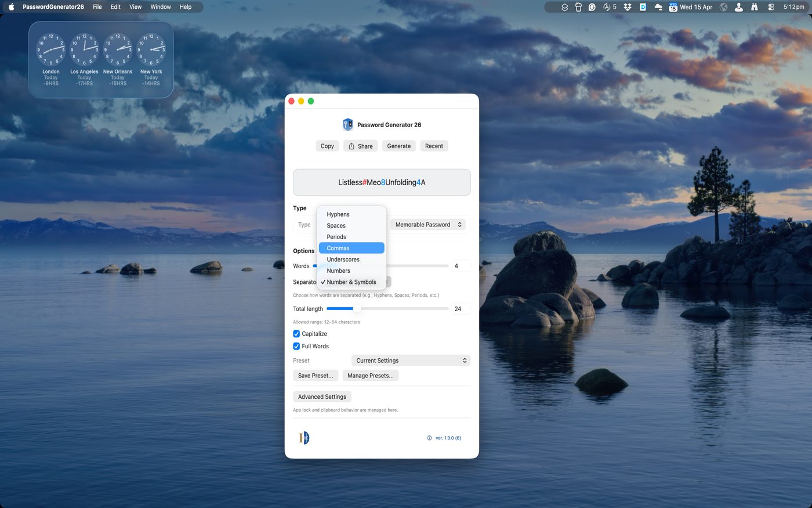Generate a new password
The width and height of the screenshot is (812, 508).
[399, 146]
